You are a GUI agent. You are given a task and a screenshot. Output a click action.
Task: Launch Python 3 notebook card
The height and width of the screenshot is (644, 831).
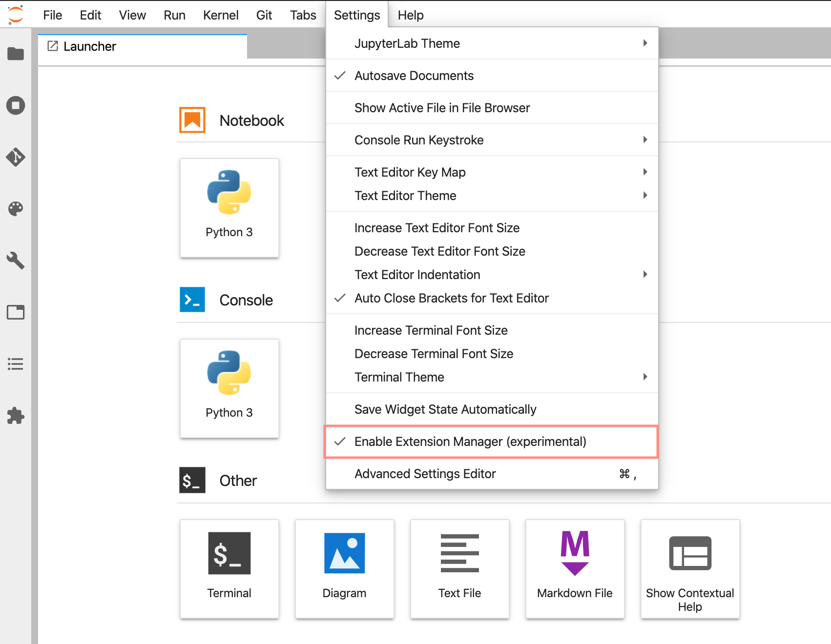point(229,208)
